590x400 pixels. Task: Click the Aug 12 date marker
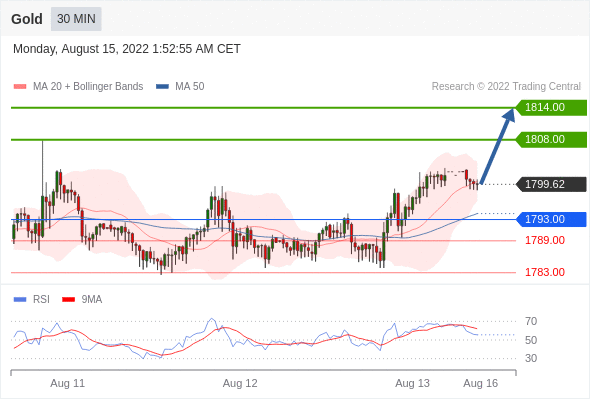point(240,383)
